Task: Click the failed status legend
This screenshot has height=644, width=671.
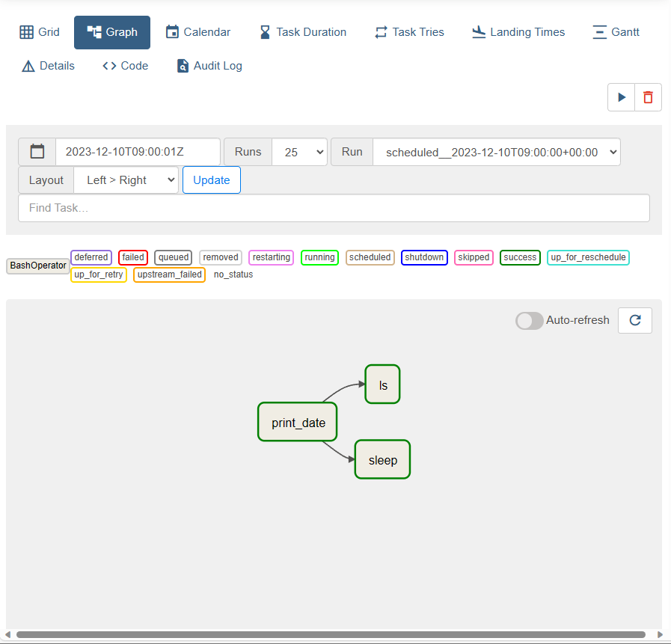Action: (133, 257)
